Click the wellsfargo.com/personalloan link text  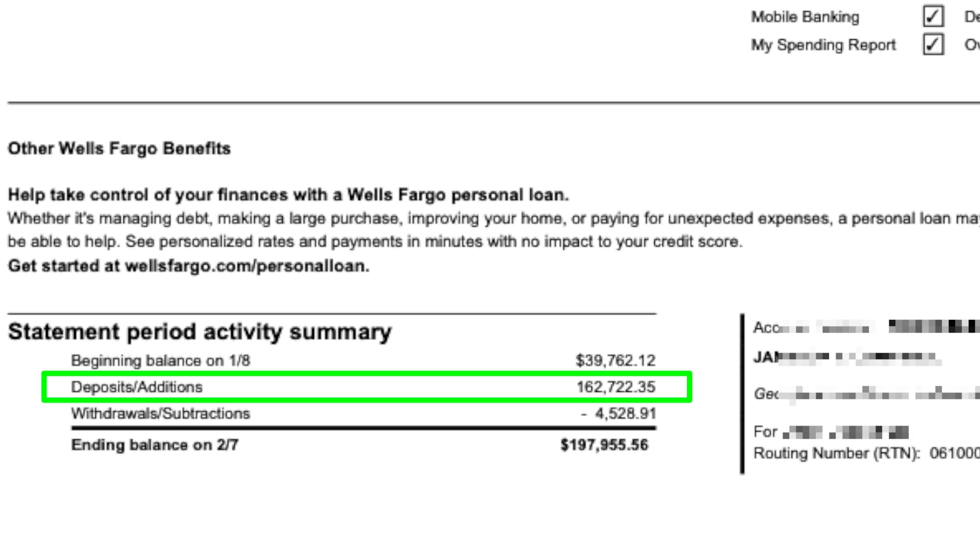coord(247,266)
